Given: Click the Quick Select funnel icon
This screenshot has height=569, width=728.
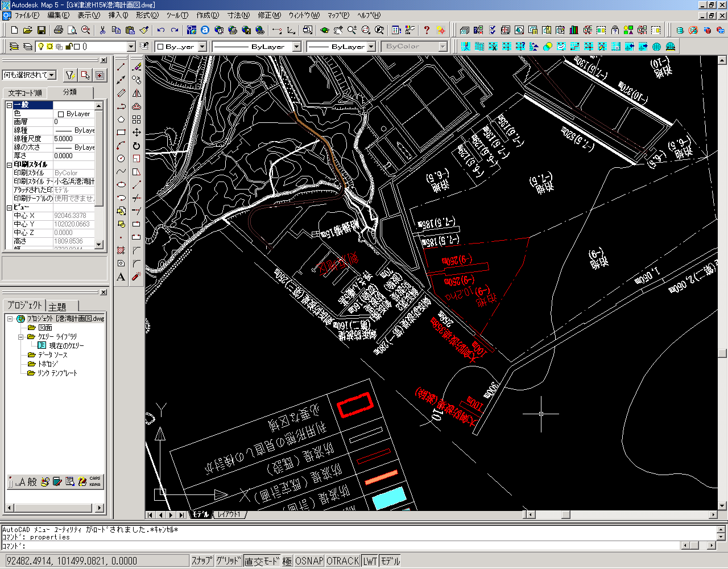Looking at the screenshot, I should [x=70, y=75].
